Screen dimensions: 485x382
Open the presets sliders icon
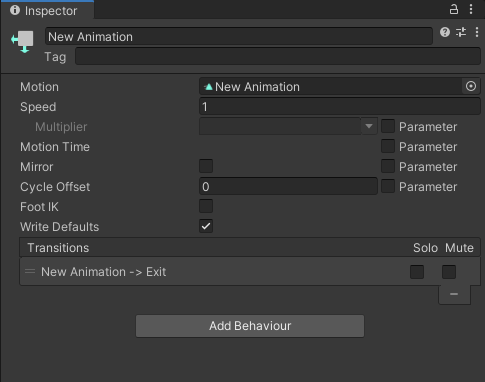[461, 32]
